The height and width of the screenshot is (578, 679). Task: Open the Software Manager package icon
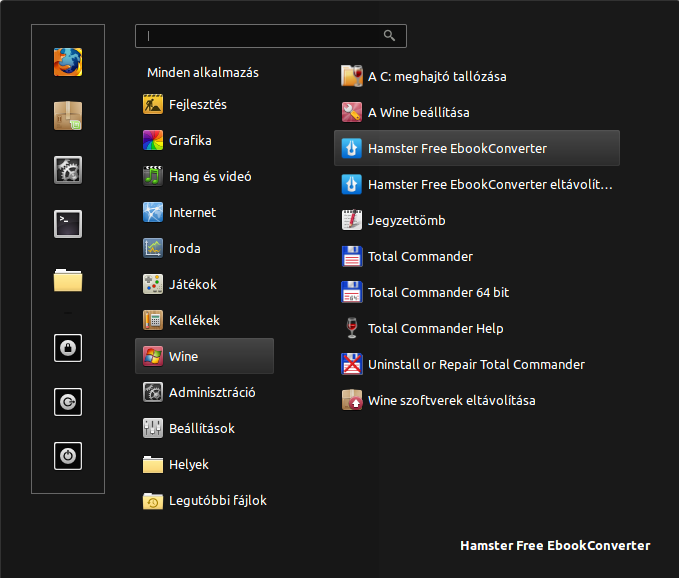(x=68, y=116)
